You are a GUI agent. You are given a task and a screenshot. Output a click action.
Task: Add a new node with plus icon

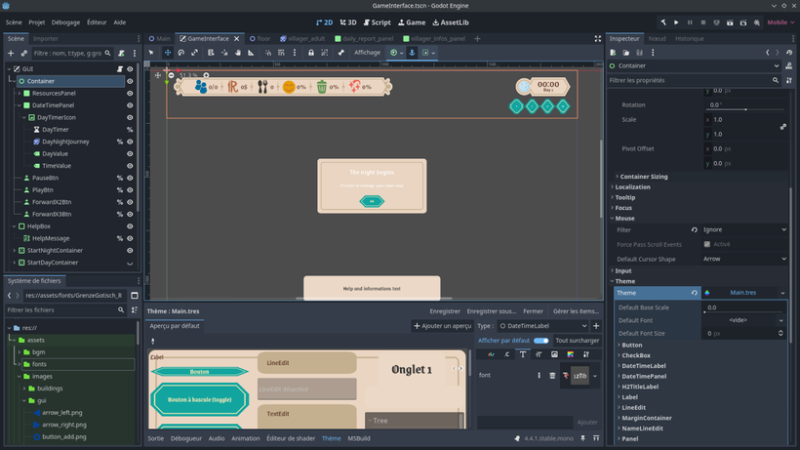click(11, 53)
